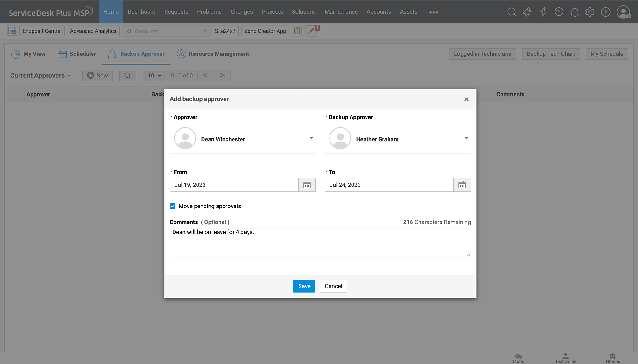Viewport: 638px width, 364px height.
Task: Click into the Comments text area
Action: 320,243
